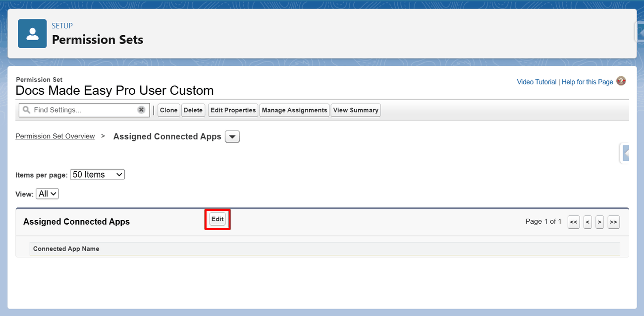Go to the first page of results

tap(573, 222)
